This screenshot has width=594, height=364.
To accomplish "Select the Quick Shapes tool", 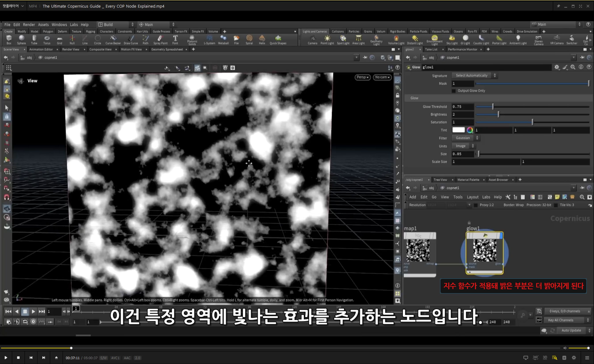I will click(278, 40).
